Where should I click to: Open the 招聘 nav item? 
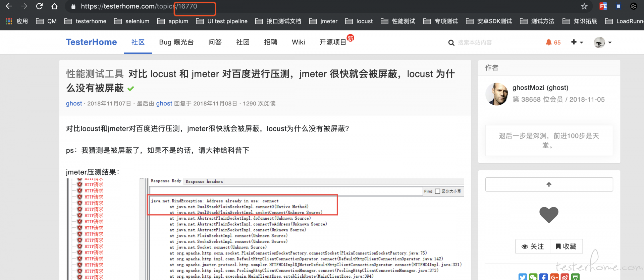[271, 42]
